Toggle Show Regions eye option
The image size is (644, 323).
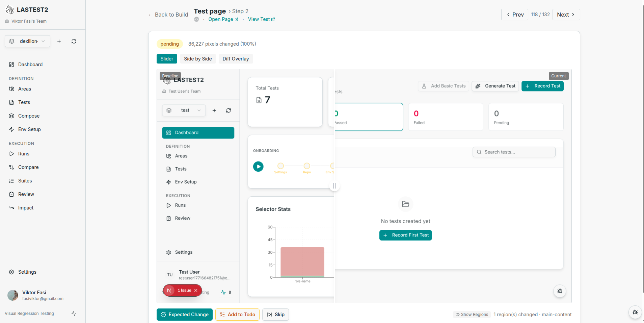(x=472, y=315)
